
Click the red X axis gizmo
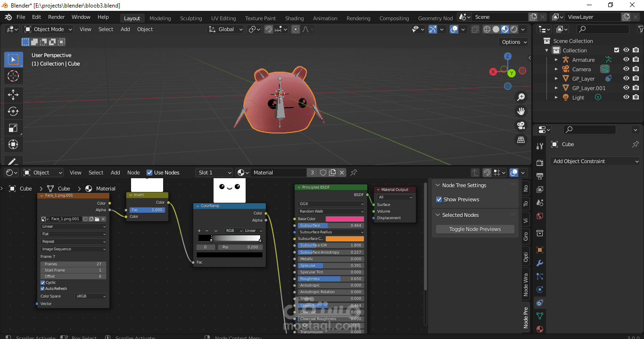(493, 72)
